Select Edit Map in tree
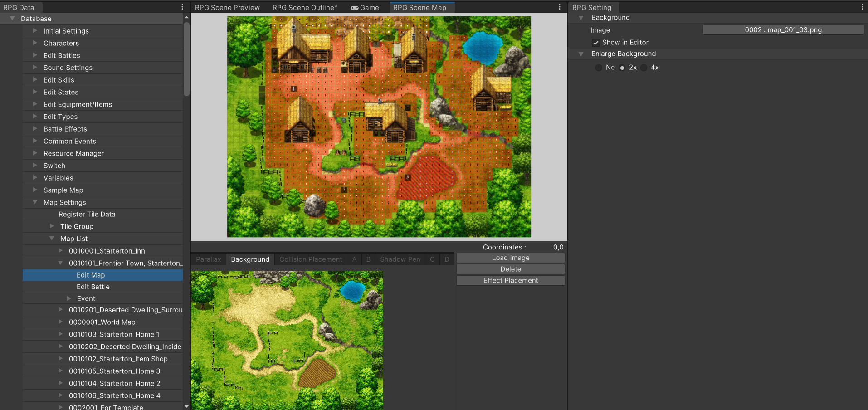Image resolution: width=868 pixels, height=410 pixels. click(x=102, y=275)
